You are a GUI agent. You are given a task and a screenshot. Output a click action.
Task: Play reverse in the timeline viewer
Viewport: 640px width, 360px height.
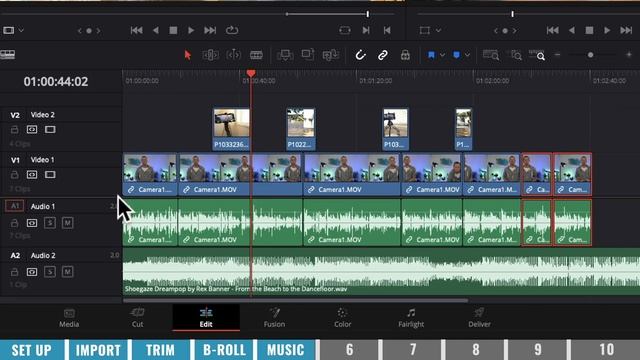pyautogui.click(x=571, y=30)
